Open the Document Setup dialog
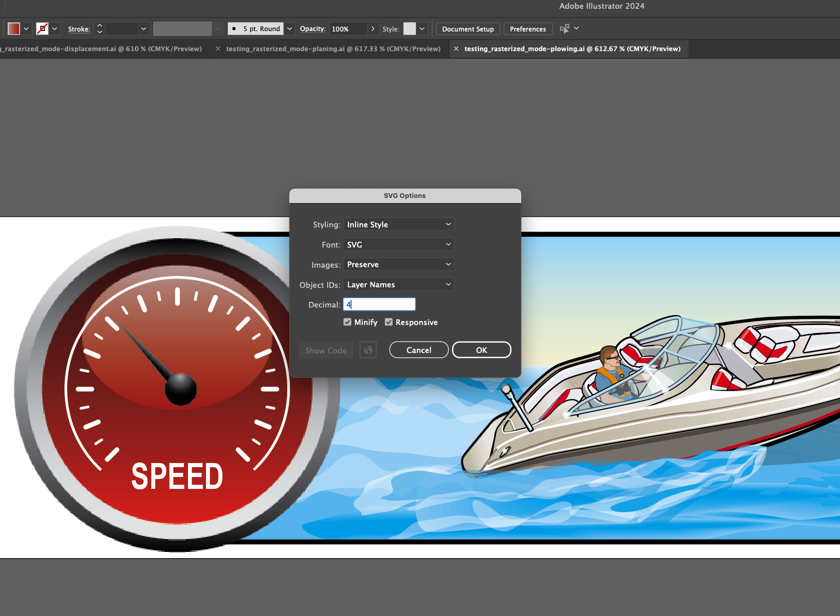Viewport: 840px width, 616px height. click(468, 28)
